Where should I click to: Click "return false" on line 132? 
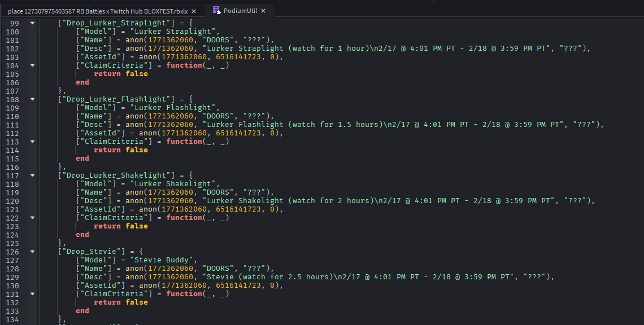tap(121, 302)
